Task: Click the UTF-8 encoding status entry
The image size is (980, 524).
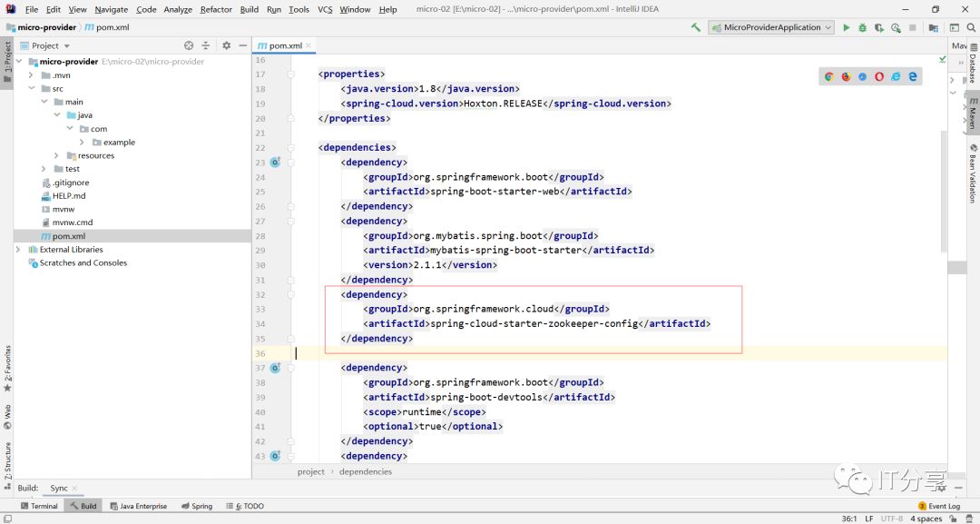Action: coord(892,519)
